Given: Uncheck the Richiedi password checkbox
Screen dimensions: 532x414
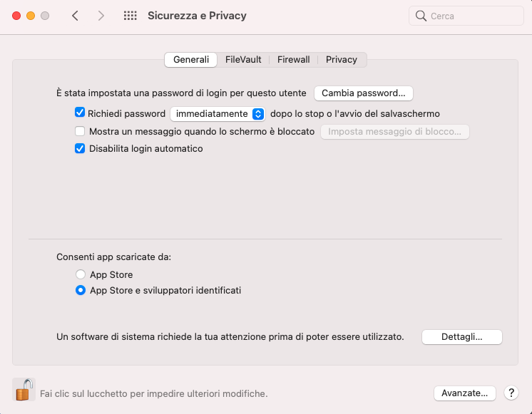Looking at the screenshot, I should [80, 113].
